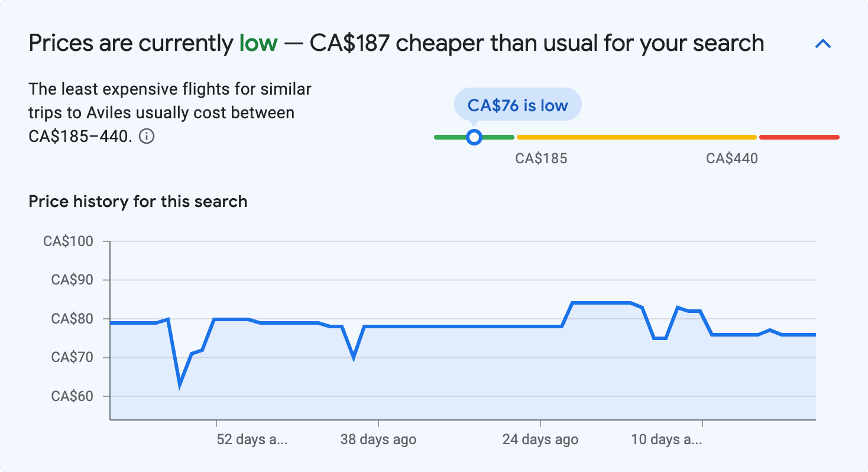Click the right end of price line
Viewport: 868px width, 472px height.
pos(814,335)
